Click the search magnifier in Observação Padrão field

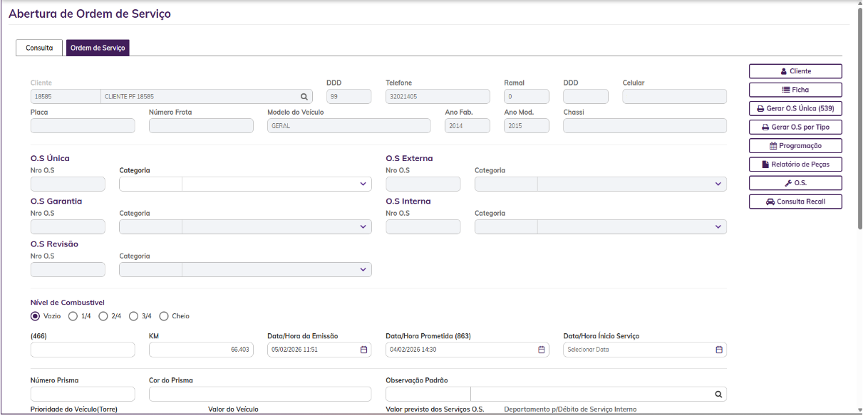click(718, 394)
